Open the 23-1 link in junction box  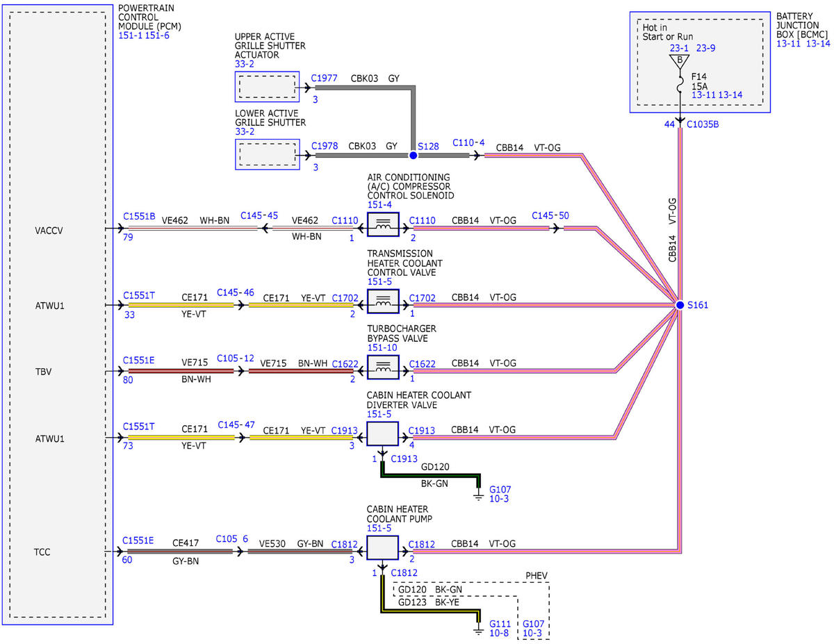(x=679, y=49)
